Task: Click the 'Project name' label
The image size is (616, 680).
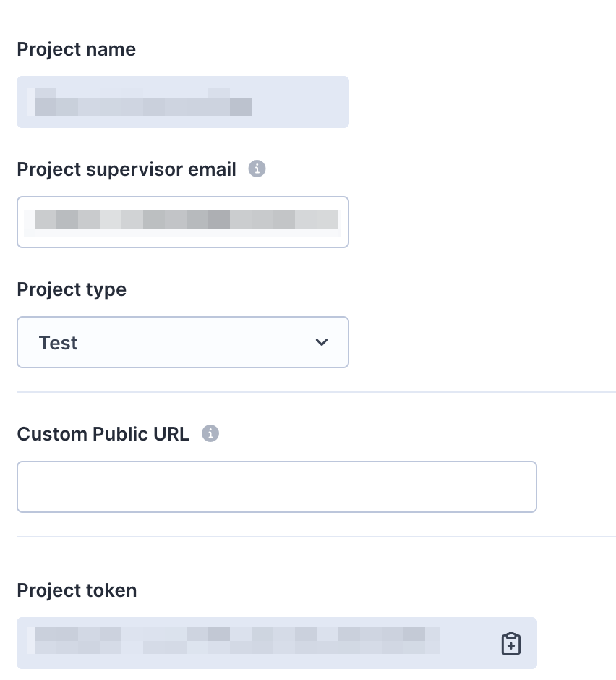Action: tap(77, 49)
